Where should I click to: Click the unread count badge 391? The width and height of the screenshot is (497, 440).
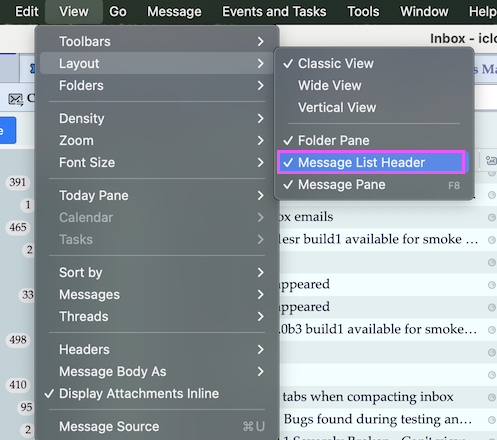pos(18,182)
